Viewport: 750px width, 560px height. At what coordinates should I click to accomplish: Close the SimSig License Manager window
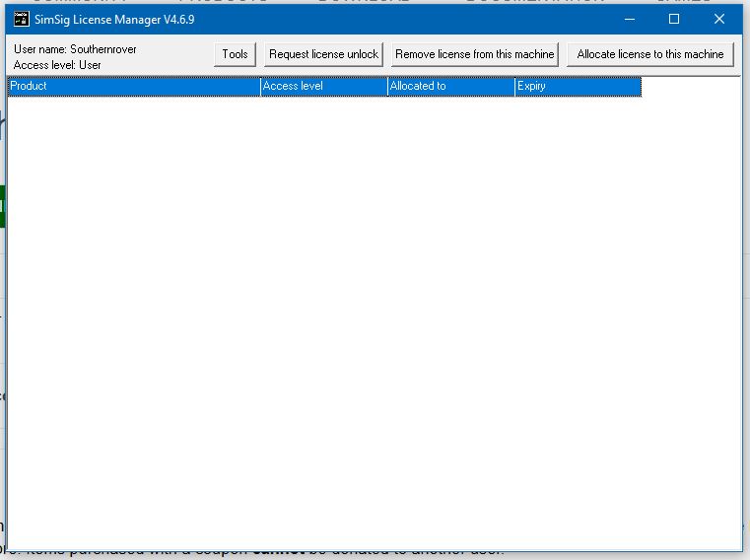(718, 19)
